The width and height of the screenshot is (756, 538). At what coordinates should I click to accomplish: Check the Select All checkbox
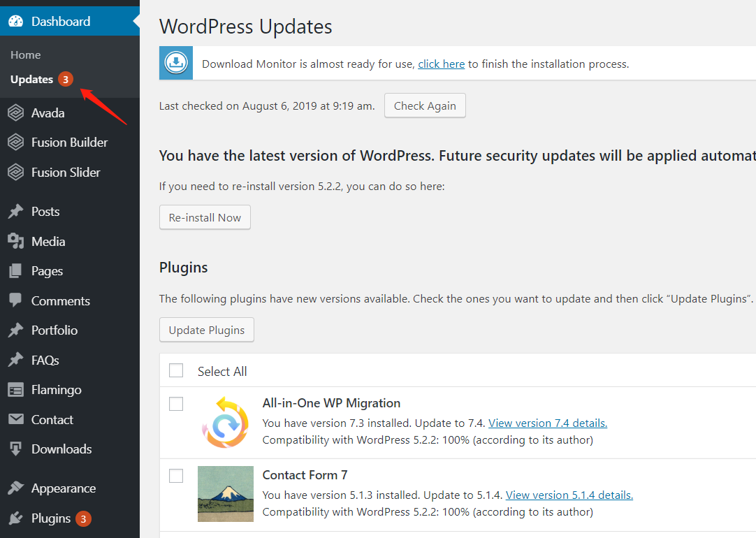pos(176,370)
